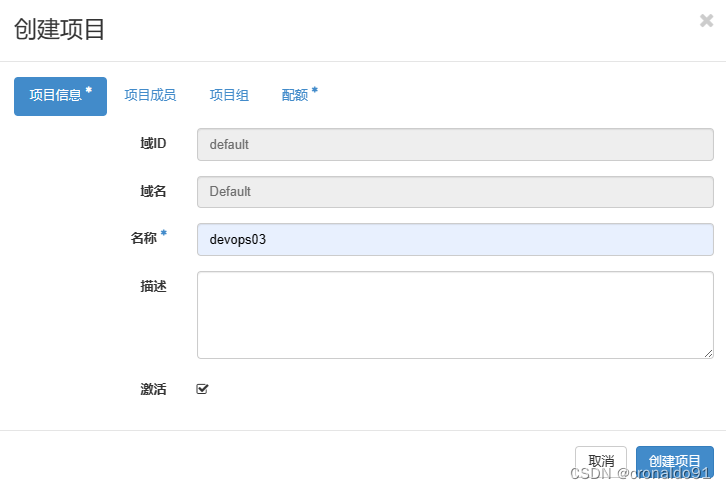Viewport: 726px width, 489px height.
Task: Click the 描述 label
Action: (153, 286)
